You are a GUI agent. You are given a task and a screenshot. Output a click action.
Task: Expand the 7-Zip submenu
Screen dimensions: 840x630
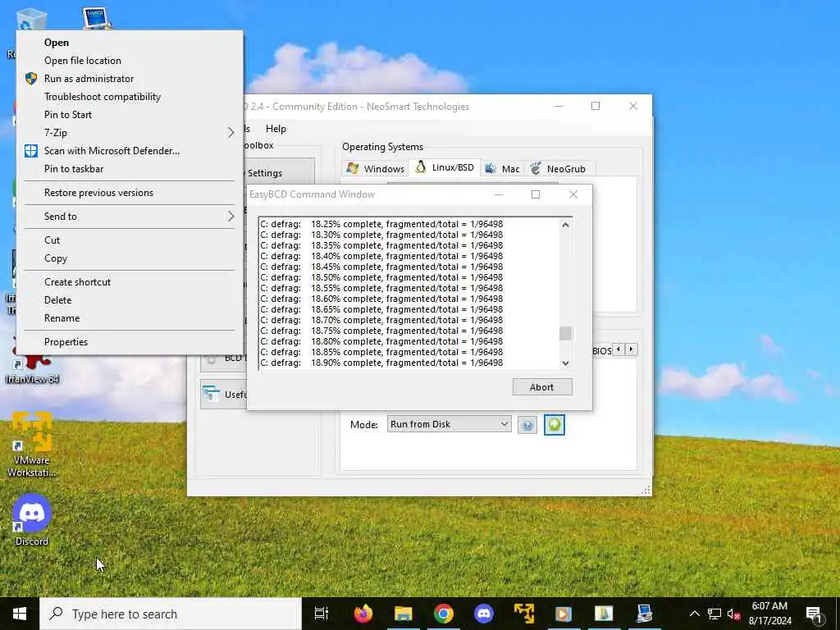pyautogui.click(x=130, y=133)
